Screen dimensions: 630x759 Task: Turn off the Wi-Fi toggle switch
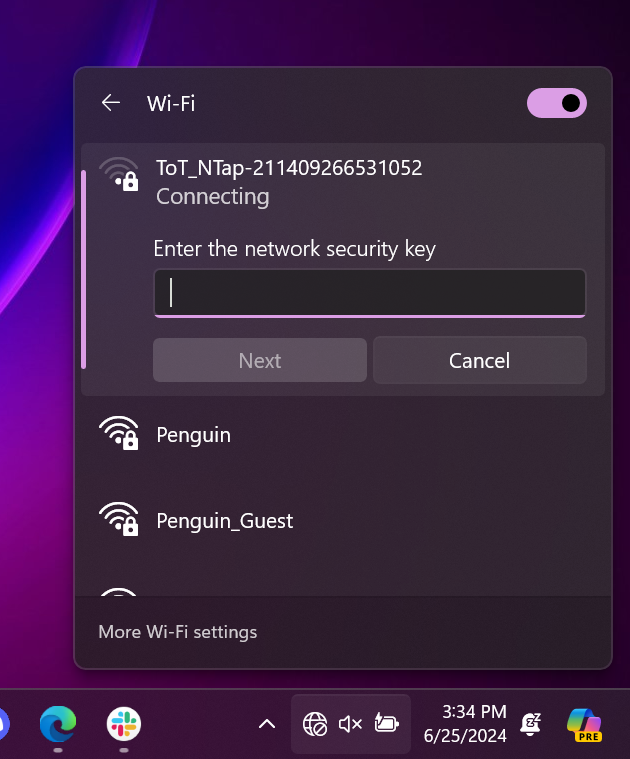556,103
